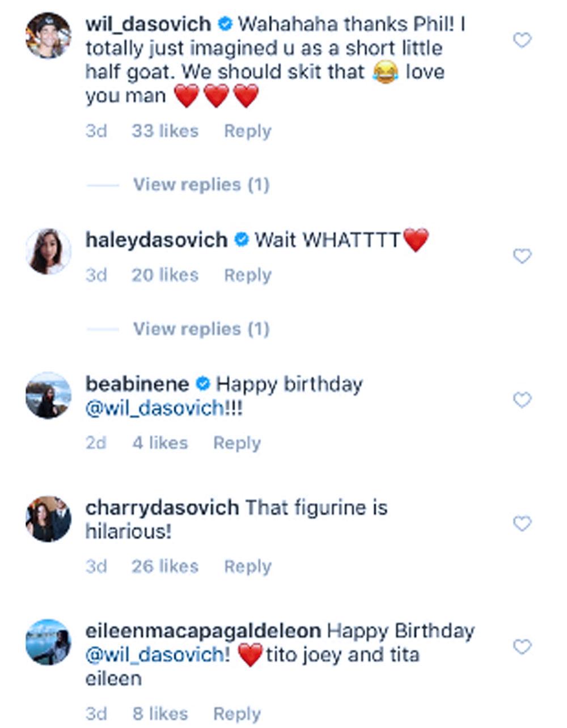Like haleydasovich's 'Wait WHATTTT' comment
Screen dimensions: 567x728
tap(522, 256)
